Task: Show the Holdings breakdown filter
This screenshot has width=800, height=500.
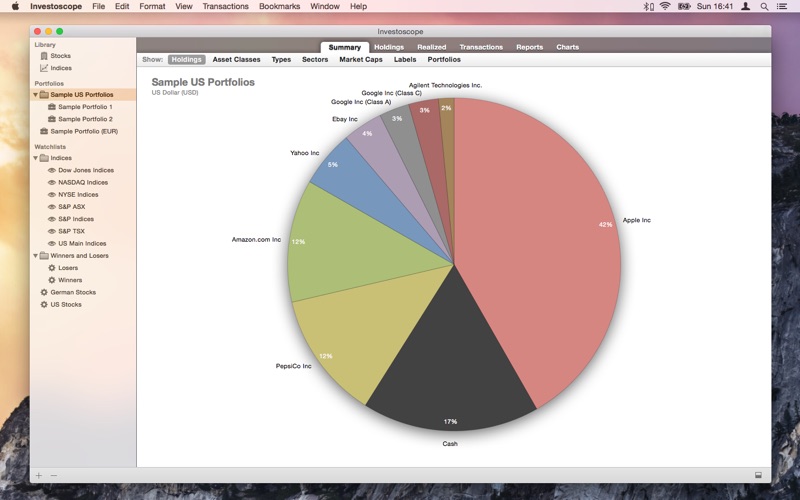Action: coord(186,60)
